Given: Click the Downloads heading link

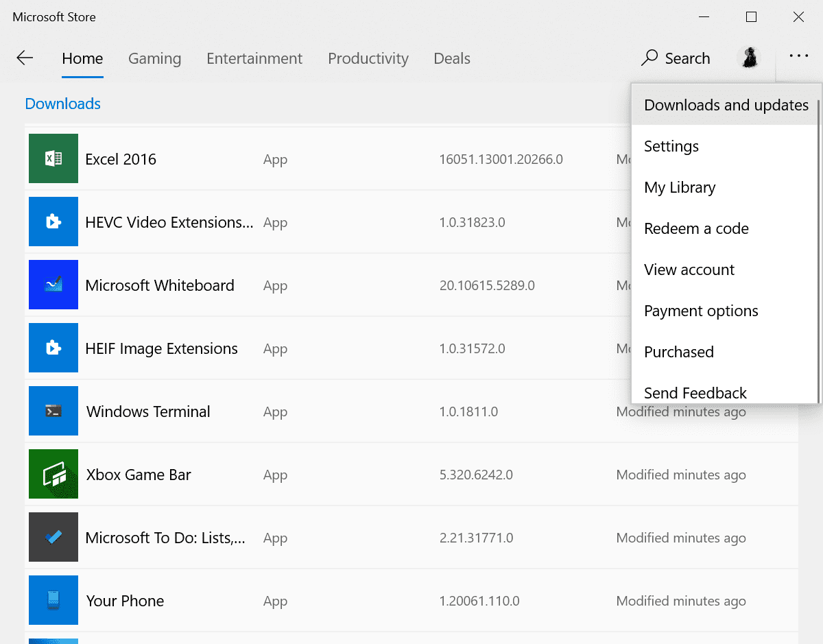Looking at the screenshot, I should click(63, 104).
